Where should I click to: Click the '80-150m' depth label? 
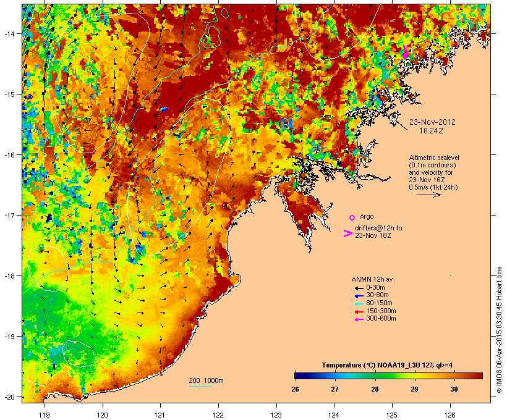coord(379,303)
